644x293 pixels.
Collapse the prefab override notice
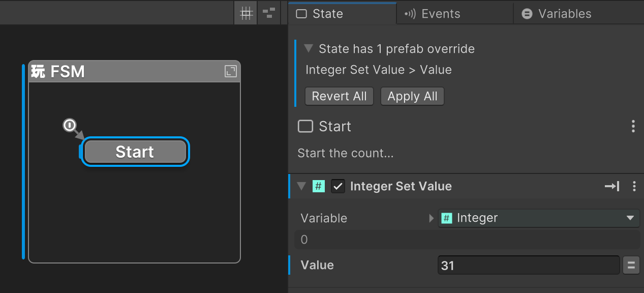pos(308,48)
